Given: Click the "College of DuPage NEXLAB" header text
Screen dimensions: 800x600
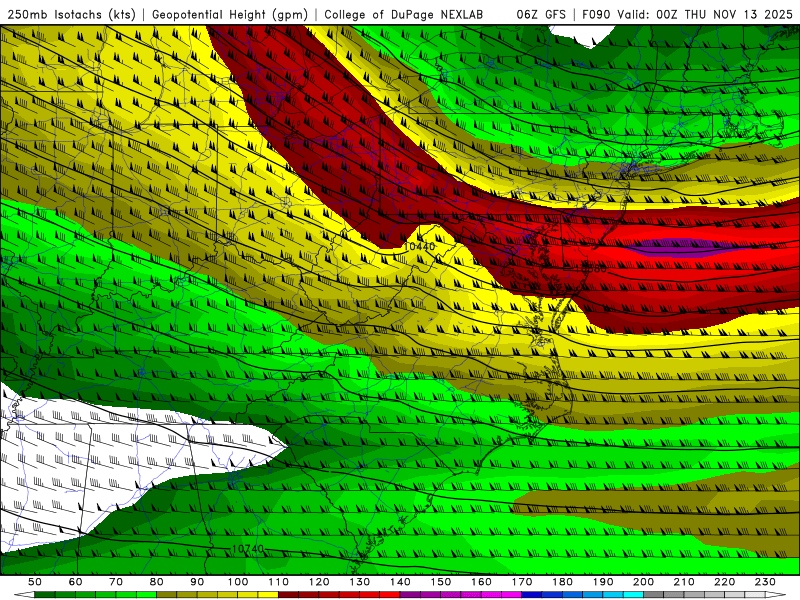Looking at the screenshot, I should (x=404, y=14).
